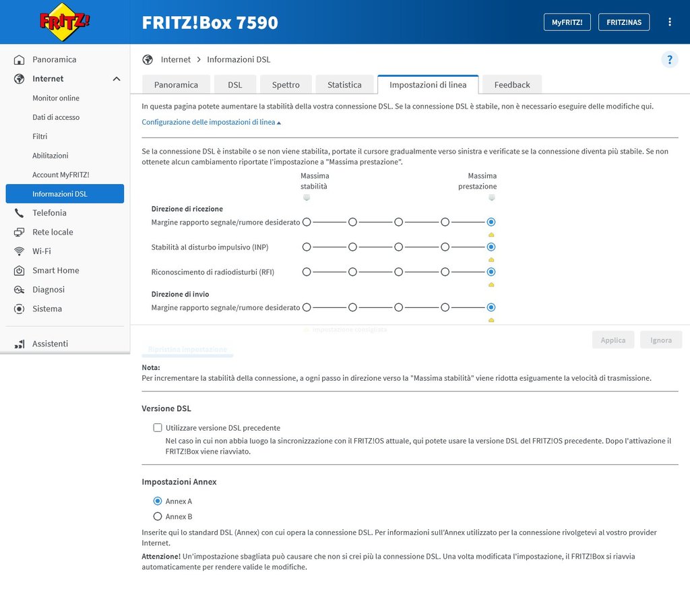Screen dimensions: 690x616
Task: Enable Utilizzare versione DSL precedente checkbox
Action: (x=158, y=428)
